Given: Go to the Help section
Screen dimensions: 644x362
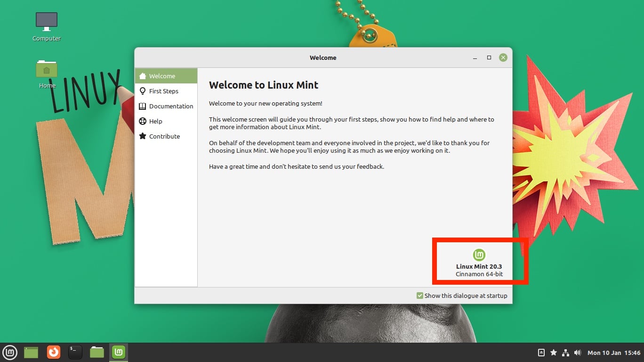Looking at the screenshot, I should click(166, 121).
